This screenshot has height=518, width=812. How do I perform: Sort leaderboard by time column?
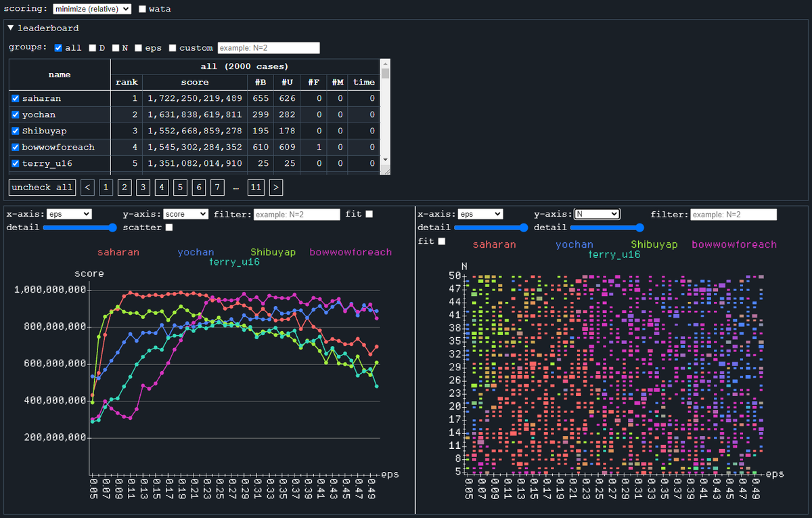click(364, 82)
